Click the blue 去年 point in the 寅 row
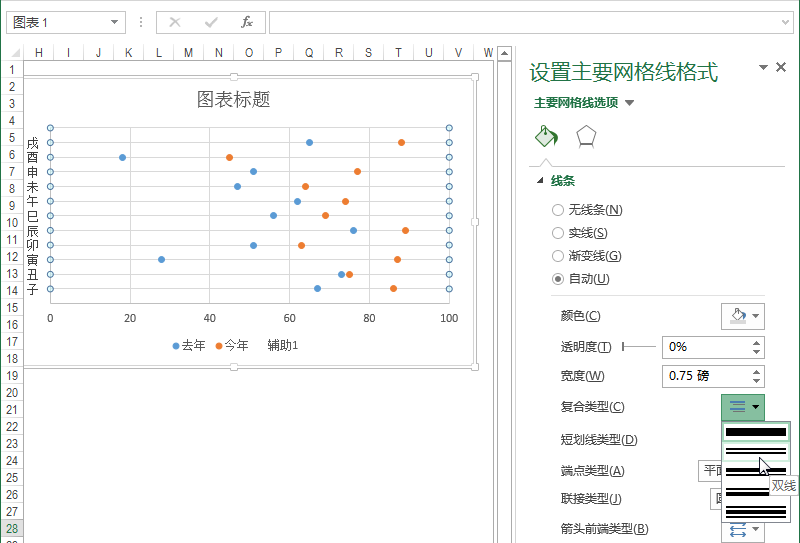The image size is (800, 543). coord(161,259)
